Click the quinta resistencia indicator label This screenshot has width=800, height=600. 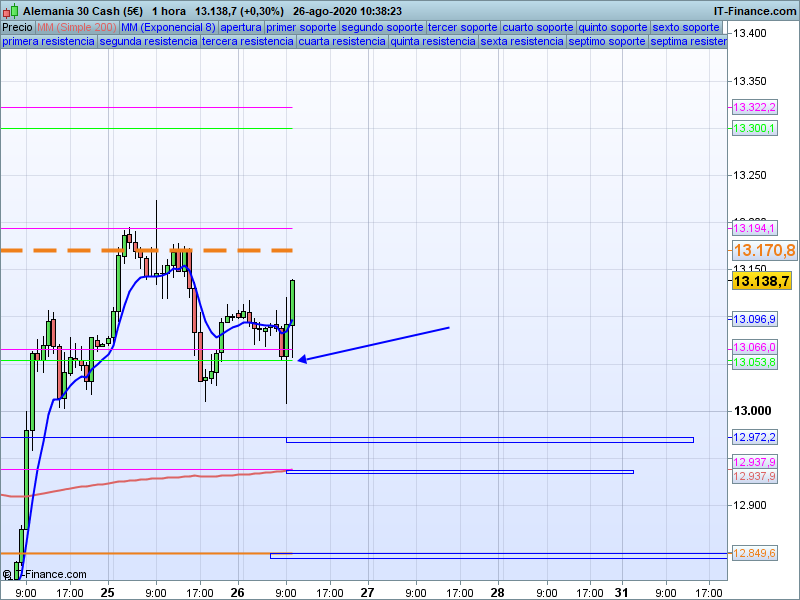pos(433,42)
